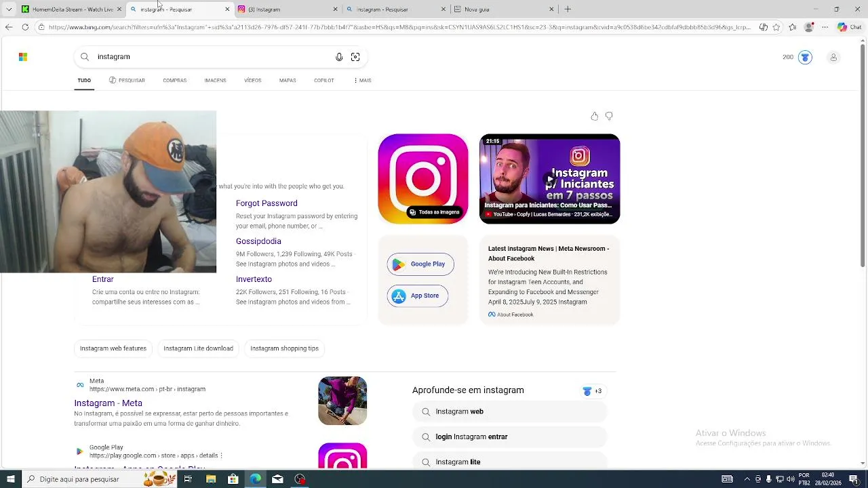Image resolution: width=868 pixels, height=488 pixels.
Task: Open the Forgot Password link
Action: click(x=267, y=203)
